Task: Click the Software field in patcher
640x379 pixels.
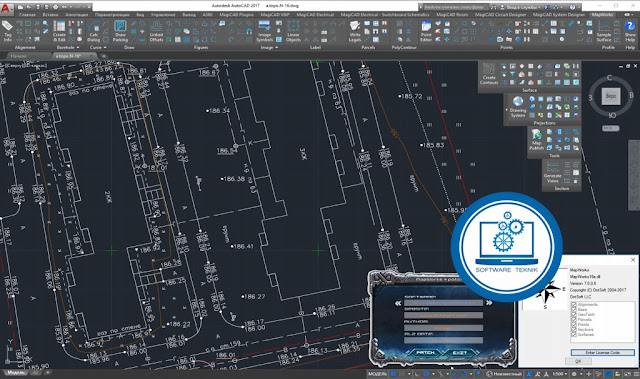Action: pyautogui.click(x=443, y=303)
